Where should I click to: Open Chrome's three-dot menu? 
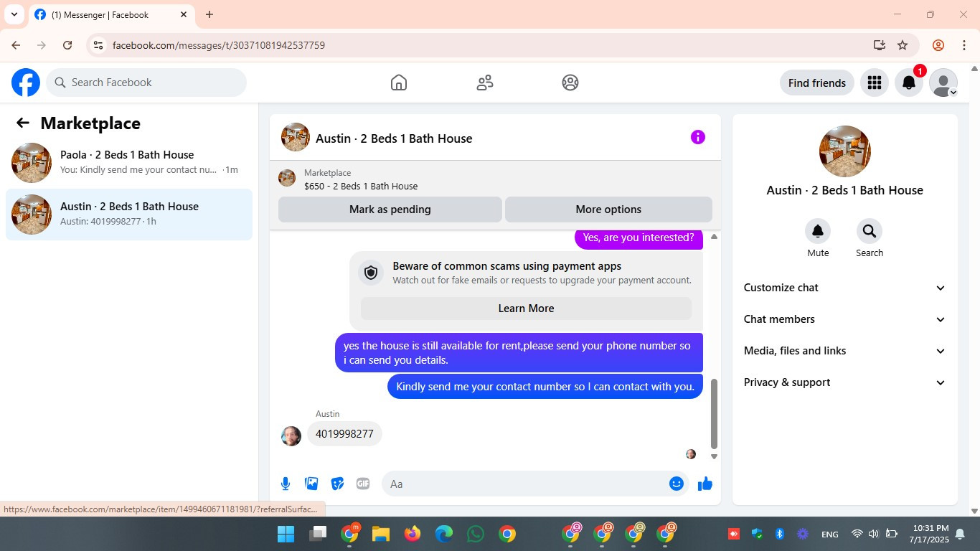click(964, 45)
